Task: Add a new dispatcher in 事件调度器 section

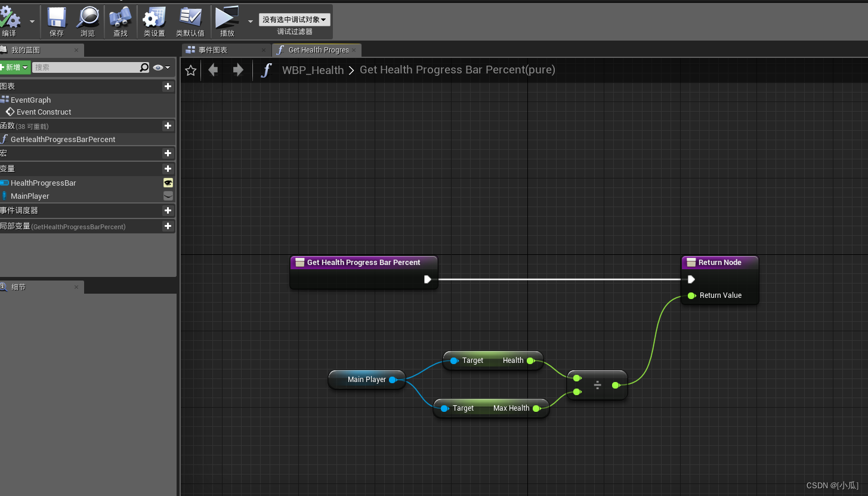Action: 168,211
